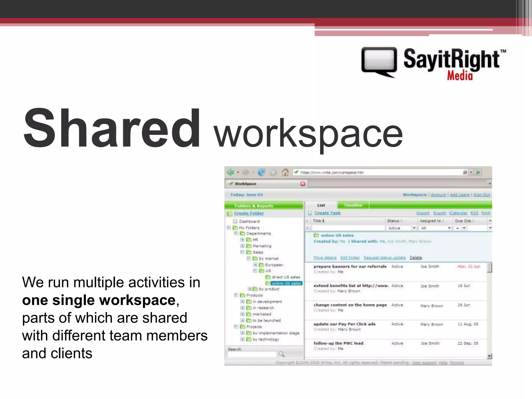Collapse the Products tree node
The width and height of the screenshot is (532, 399).
click(x=236, y=295)
